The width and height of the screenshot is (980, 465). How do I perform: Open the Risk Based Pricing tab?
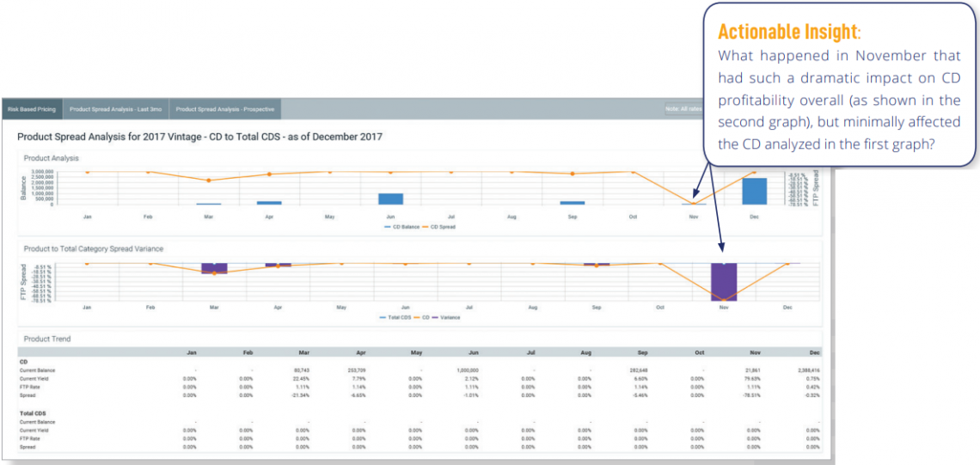pyautogui.click(x=32, y=109)
